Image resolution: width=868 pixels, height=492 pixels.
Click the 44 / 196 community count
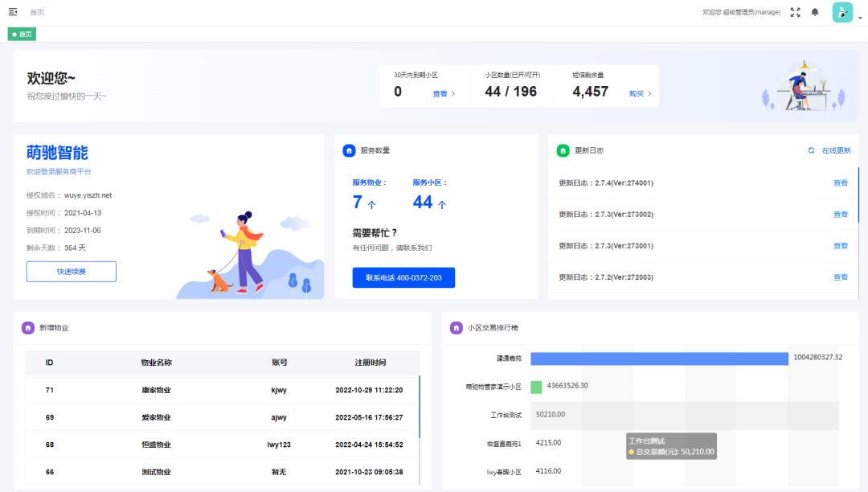click(x=511, y=92)
